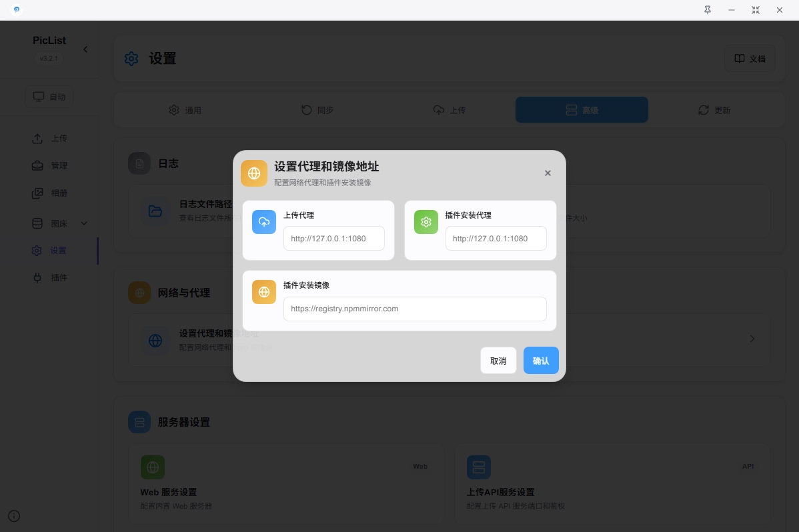Click the 上传代理 proxy input field

pos(333,239)
